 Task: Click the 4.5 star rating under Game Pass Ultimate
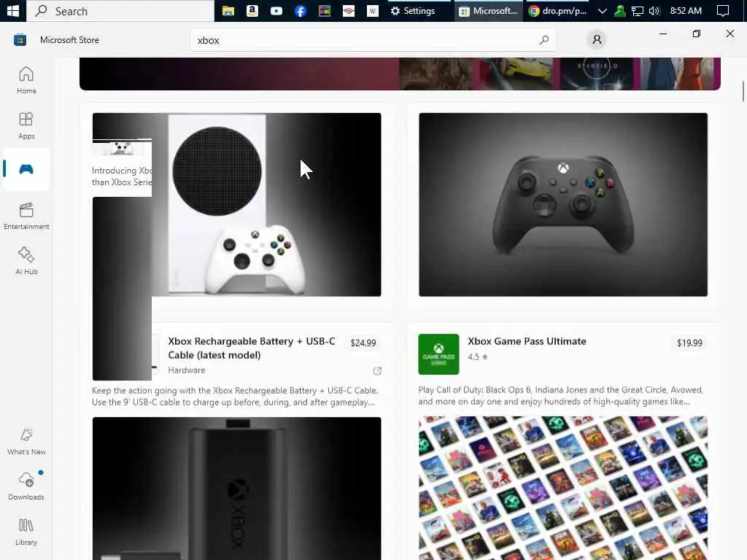(477, 357)
